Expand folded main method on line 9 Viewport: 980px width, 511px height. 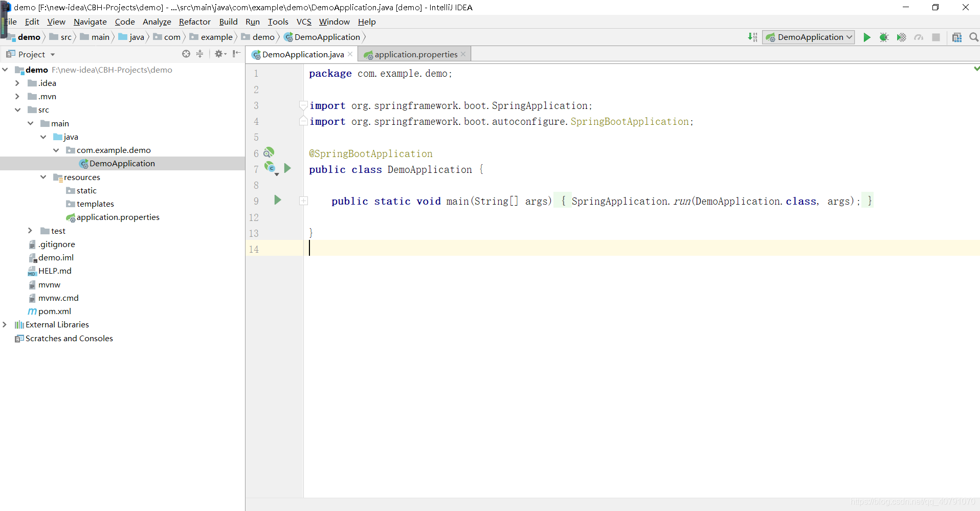[303, 201]
